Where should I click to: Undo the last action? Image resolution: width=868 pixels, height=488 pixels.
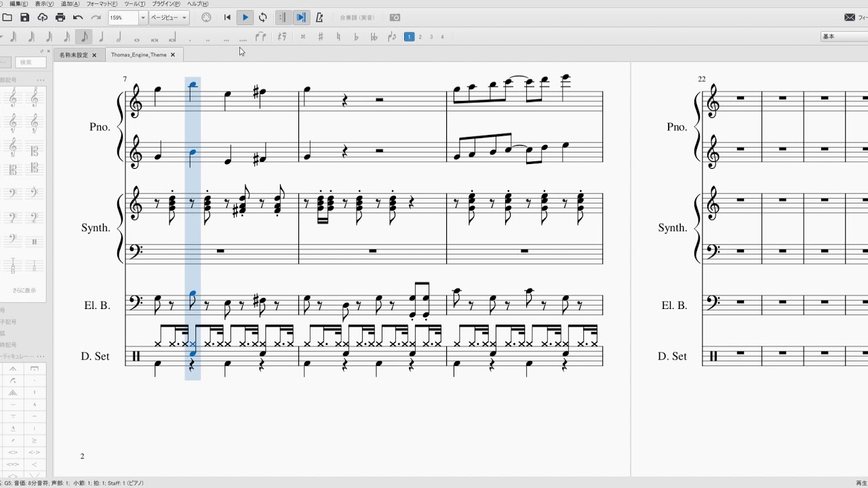click(78, 17)
